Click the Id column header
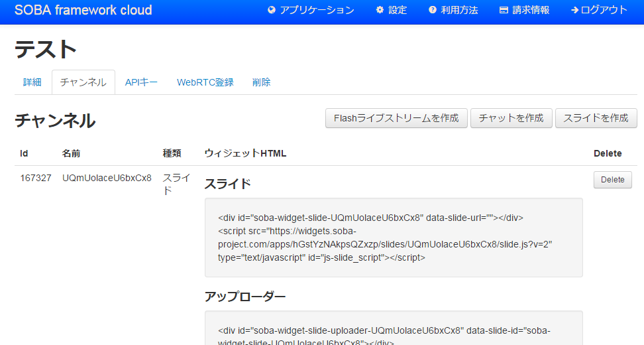 [24, 153]
